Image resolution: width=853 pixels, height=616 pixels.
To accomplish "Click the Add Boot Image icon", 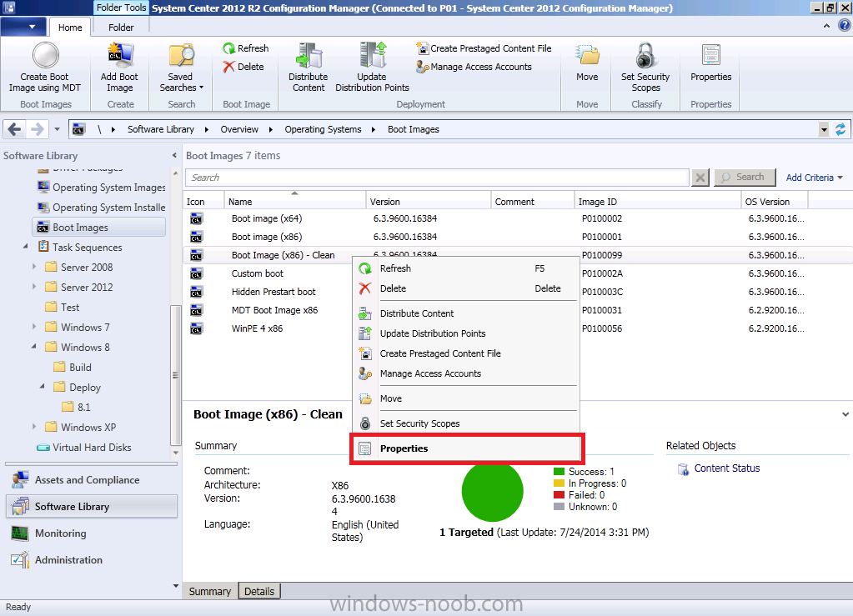I will [119, 56].
